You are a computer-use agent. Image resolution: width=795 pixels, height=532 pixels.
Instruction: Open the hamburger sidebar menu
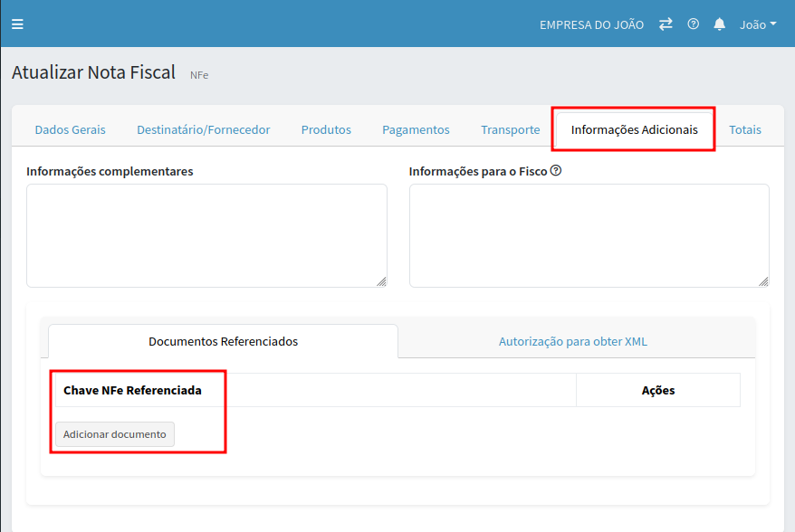[17, 24]
